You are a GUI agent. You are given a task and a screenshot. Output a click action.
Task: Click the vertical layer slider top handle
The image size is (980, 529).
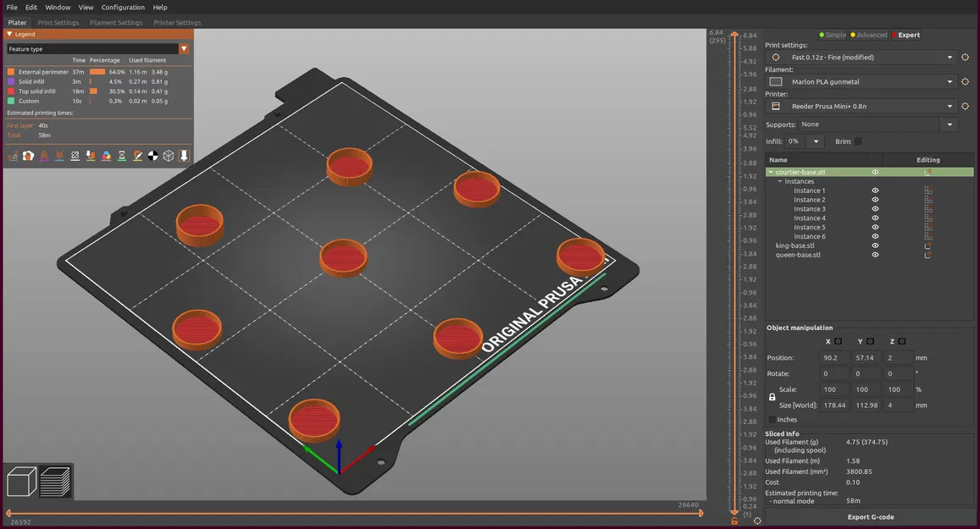(734, 35)
